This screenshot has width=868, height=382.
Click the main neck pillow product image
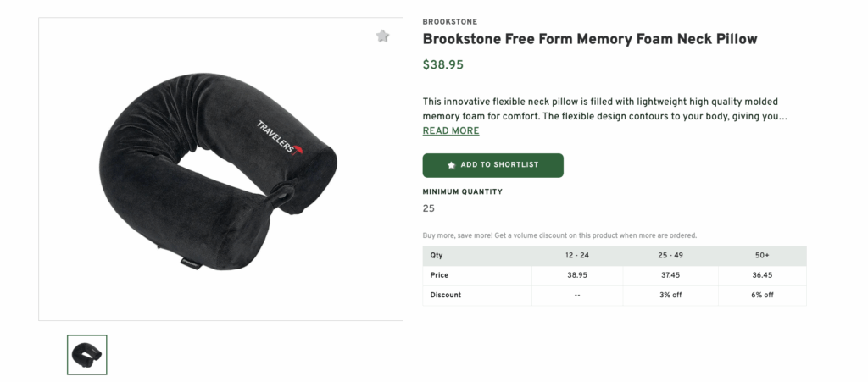pyautogui.click(x=220, y=169)
